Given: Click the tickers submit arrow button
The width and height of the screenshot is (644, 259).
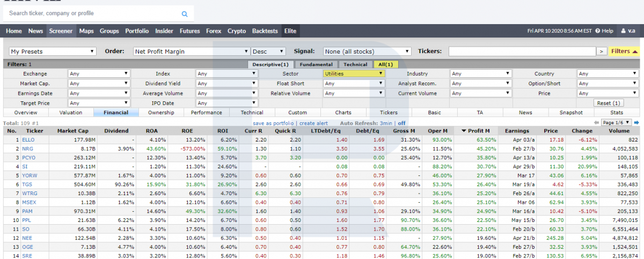Looking at the screenshot, I should [602, 51].
